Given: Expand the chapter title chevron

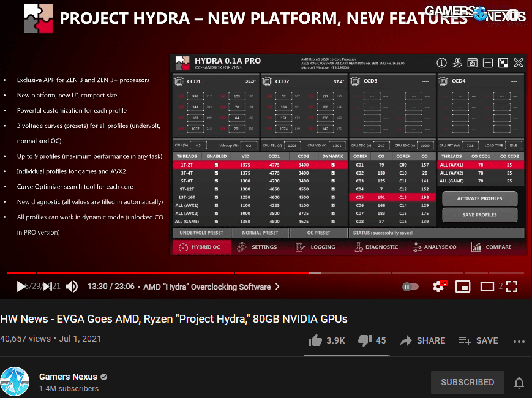Looking at the screenshot, I should click(x=277, y=287).
